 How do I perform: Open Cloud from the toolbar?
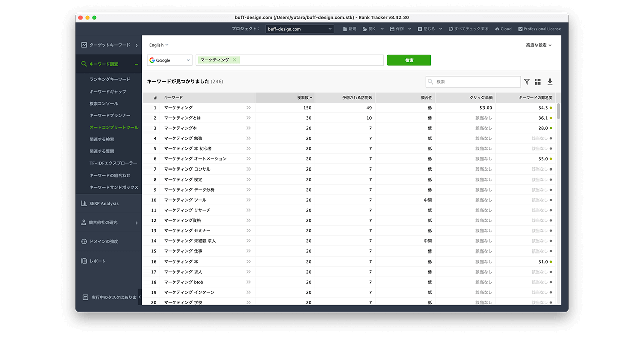click(x=503, y=29)
